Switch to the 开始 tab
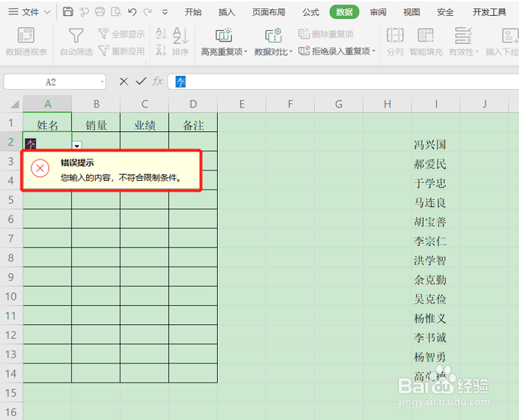The image size is (519, 420). [x=193, y=12]
